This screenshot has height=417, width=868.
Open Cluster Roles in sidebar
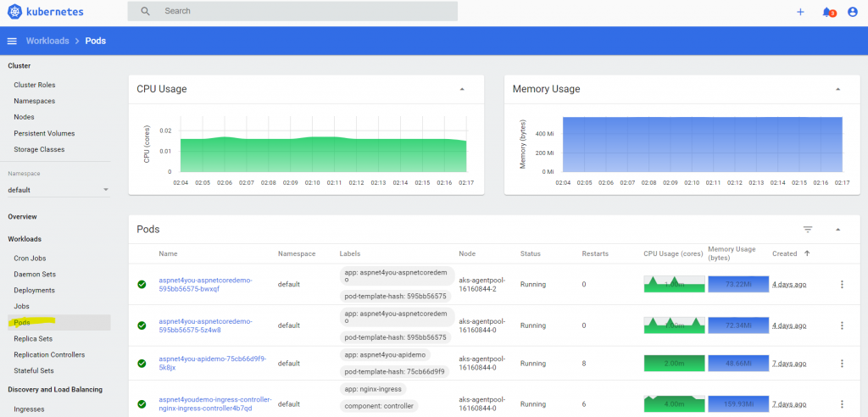pos(34,85)
